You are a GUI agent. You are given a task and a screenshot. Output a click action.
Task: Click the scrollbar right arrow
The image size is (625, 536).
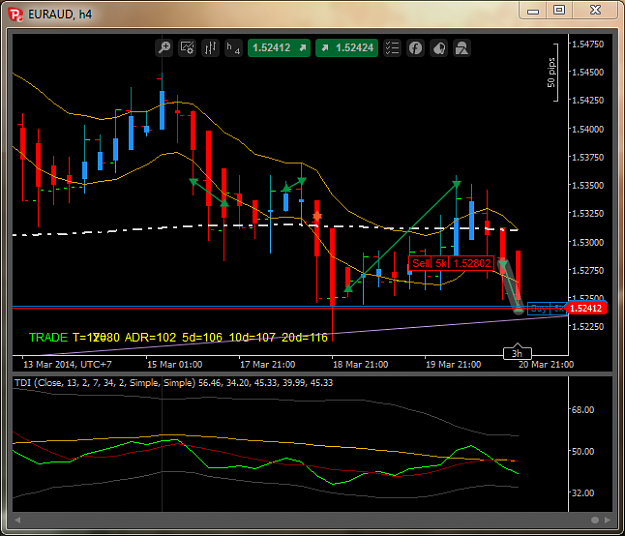tap(607, 520)
